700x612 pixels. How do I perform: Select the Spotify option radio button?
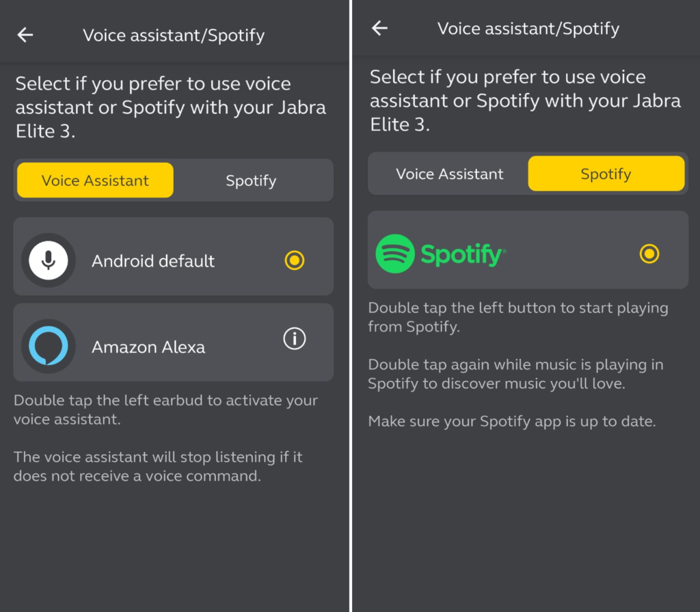pyautogui.click(x=649, y=254)
